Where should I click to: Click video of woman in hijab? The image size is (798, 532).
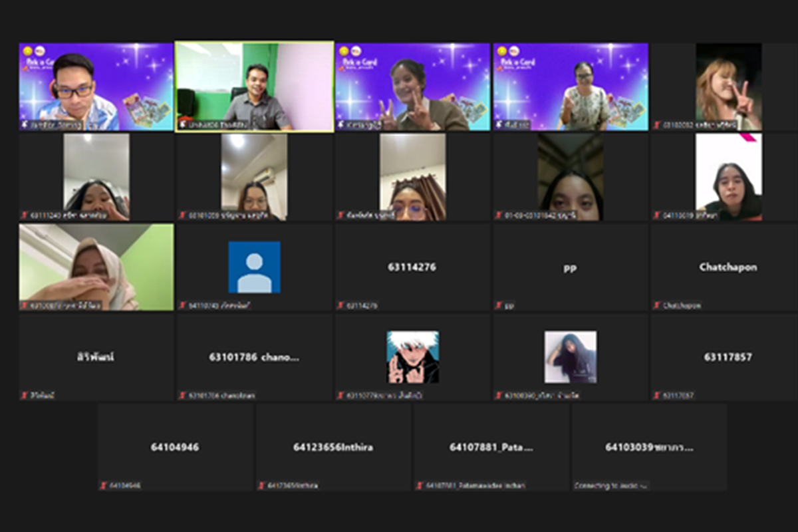click(x=96, y=267)
